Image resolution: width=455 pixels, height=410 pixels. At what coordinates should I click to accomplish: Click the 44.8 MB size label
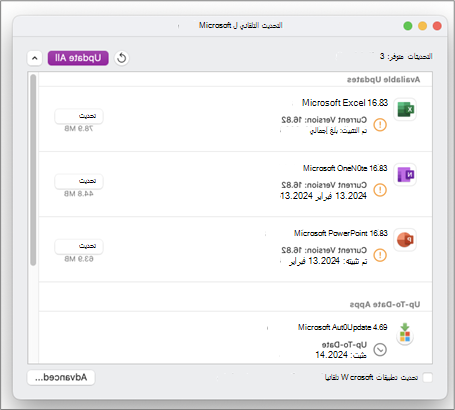pos(79,194)
